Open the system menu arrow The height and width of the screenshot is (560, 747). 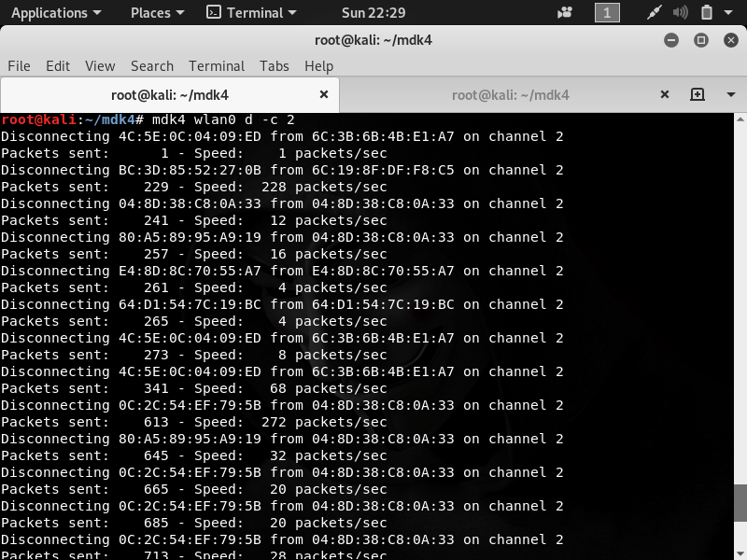click(x=728, y=13)
